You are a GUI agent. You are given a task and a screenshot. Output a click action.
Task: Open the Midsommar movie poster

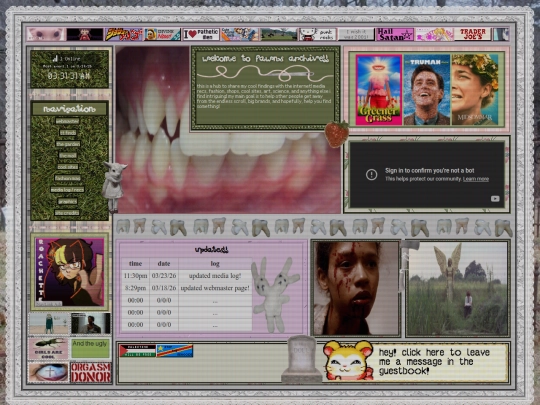tap(475, 90)
